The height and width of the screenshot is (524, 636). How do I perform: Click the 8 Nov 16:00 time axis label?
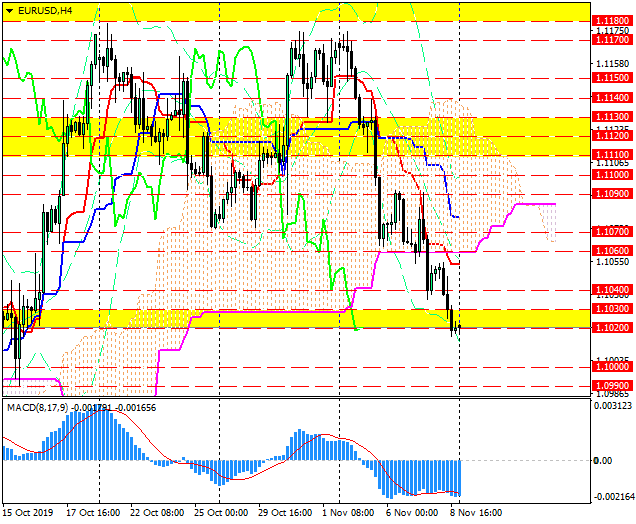point(475,512)
